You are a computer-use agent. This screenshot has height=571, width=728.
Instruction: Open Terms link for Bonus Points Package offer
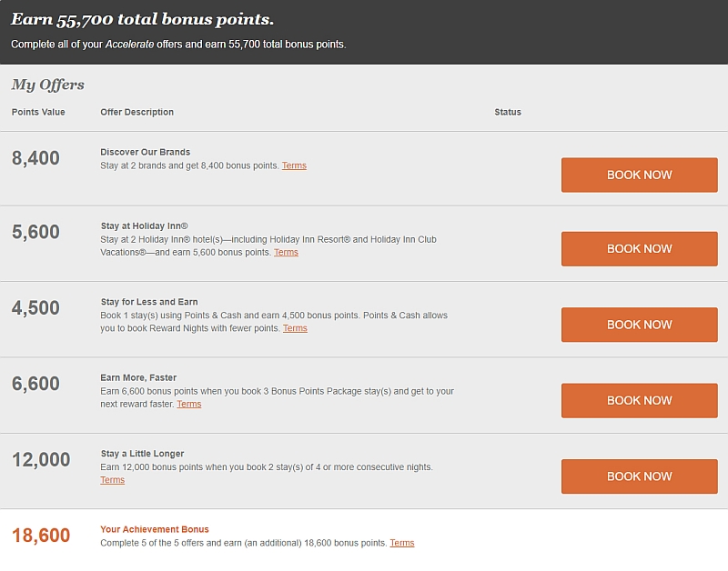pyautogui.click(x=189, y=404)
